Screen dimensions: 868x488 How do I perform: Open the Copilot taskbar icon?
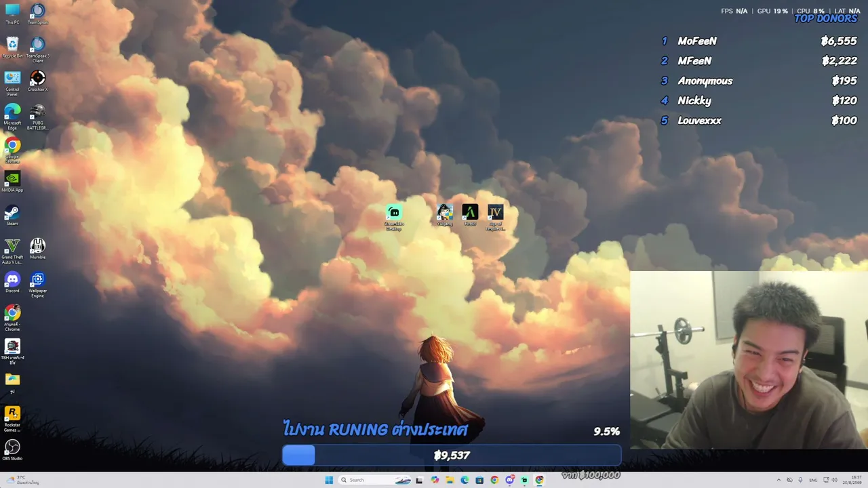pyautogui.click(x=435, y=480)
